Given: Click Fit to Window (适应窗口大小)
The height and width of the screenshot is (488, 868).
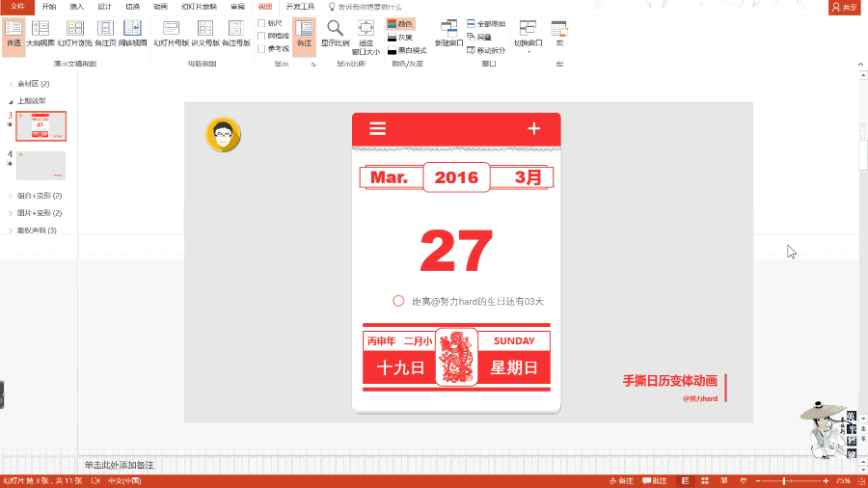Looking at the screenshot, I should 366,34.
